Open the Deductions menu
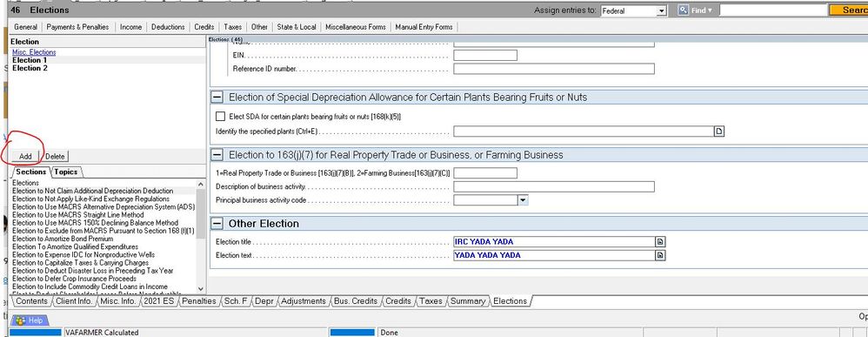Image resolution: width=868 pixels, height=337 pixels. coord(168,27)
